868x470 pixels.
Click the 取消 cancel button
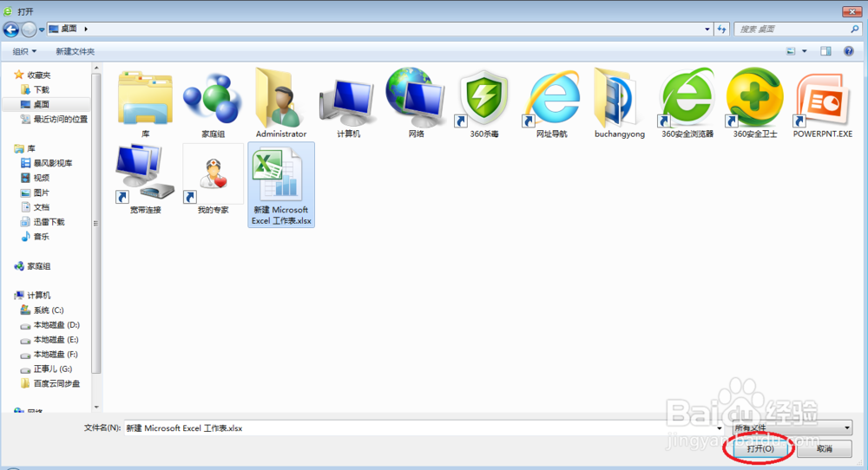[825, 448]
